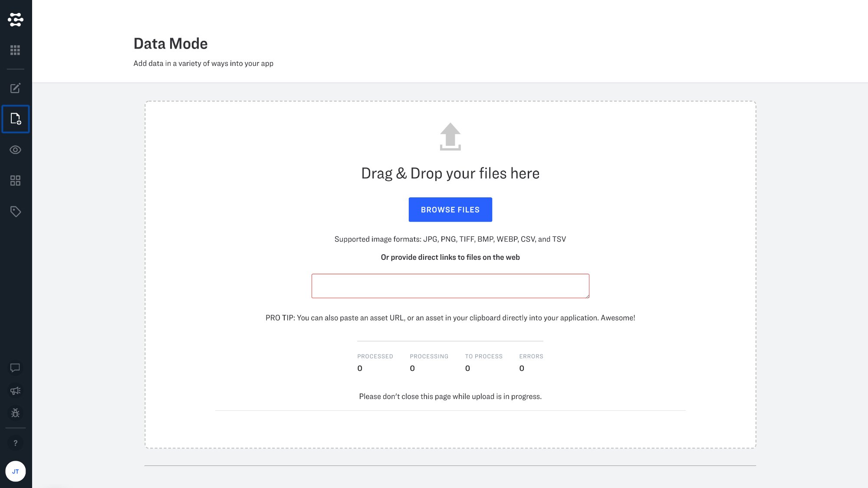Click the ERRORS count label
This screenshot has width=868, height=488.
tap(531, 356)
